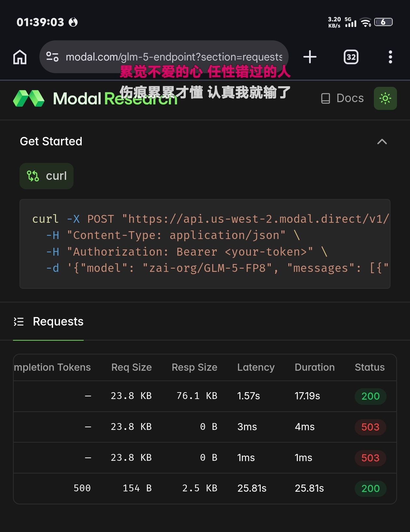
Task: Tap the Wi-Fi status icon
Action: tap(366, 22)
